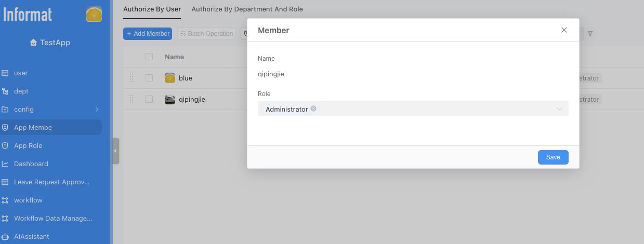Click the qipingjie avatar thumbnail in table
The height and width of the screenshot is (244, 644).
click(x=170, y=99)
